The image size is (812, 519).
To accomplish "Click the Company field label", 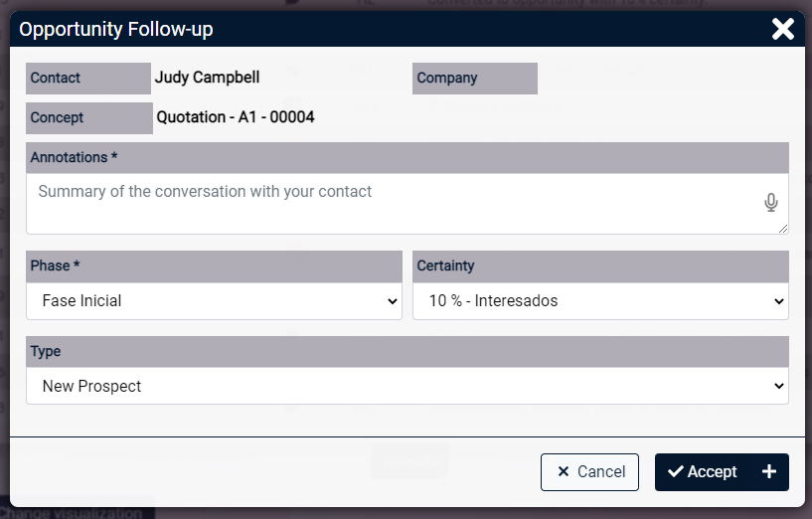I will pyautogui.click(x=447, y=79).
